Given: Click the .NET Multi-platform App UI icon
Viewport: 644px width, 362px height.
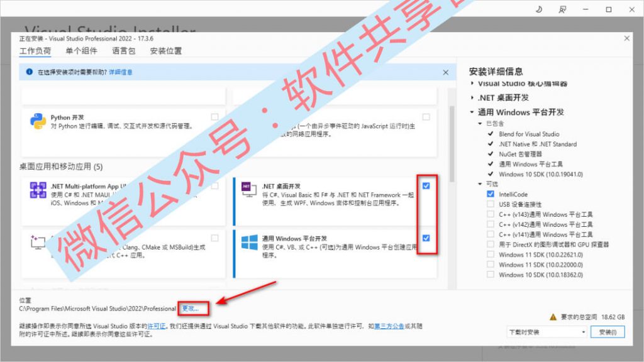Looking at the screenshot, I should point(38,190).
